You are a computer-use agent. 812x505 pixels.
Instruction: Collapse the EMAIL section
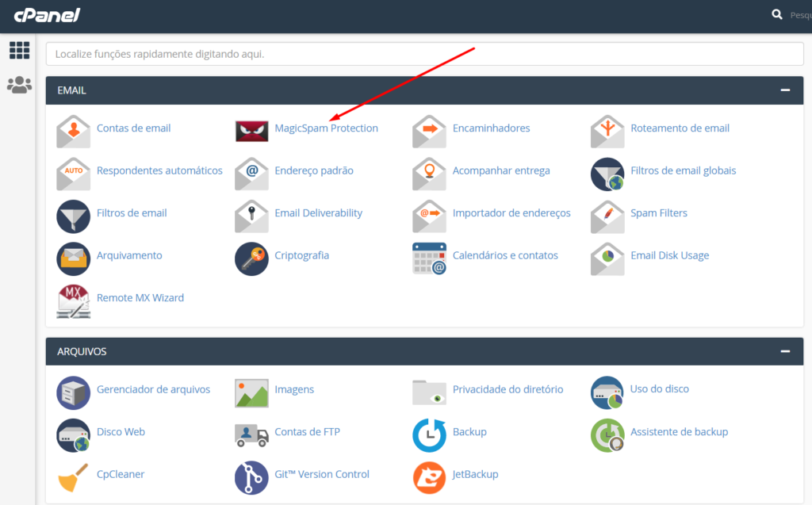pos(785,90)
